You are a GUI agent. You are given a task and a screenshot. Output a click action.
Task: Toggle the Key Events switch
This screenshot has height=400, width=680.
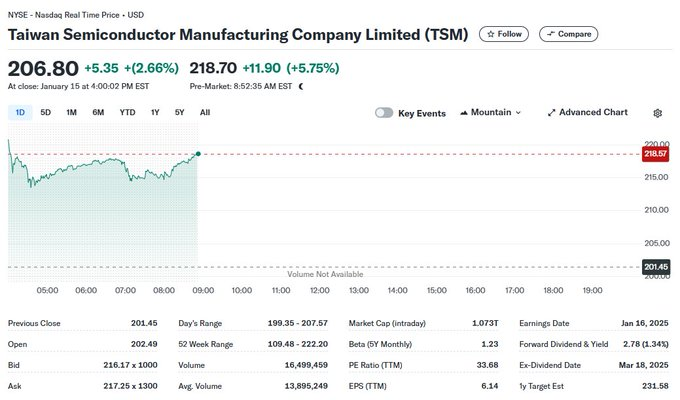click(x=384, y=113)
